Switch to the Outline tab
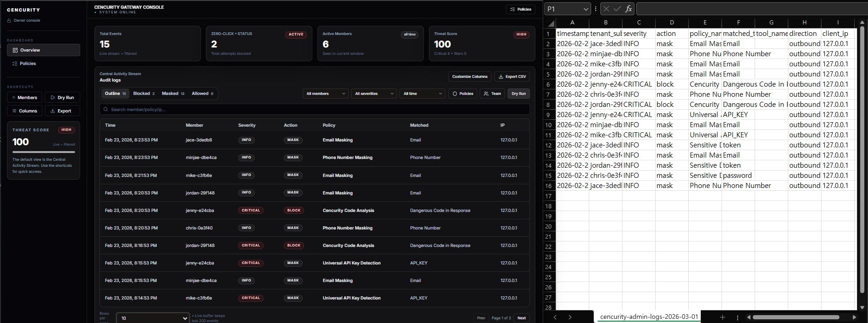This screenshot has width=868, height=323. coord(115,94)
